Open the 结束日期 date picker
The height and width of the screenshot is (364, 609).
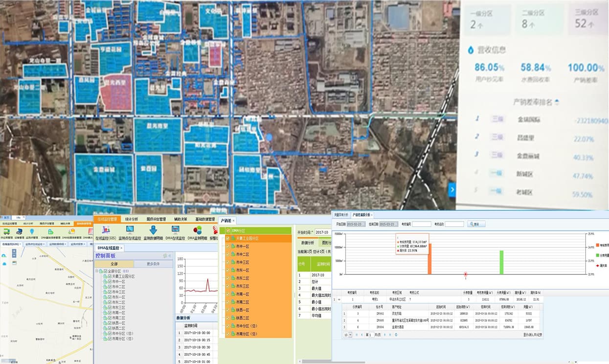389,224
